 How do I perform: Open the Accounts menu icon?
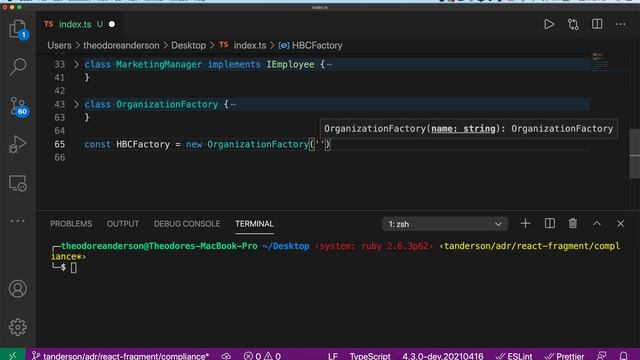(x=18, y=289)
